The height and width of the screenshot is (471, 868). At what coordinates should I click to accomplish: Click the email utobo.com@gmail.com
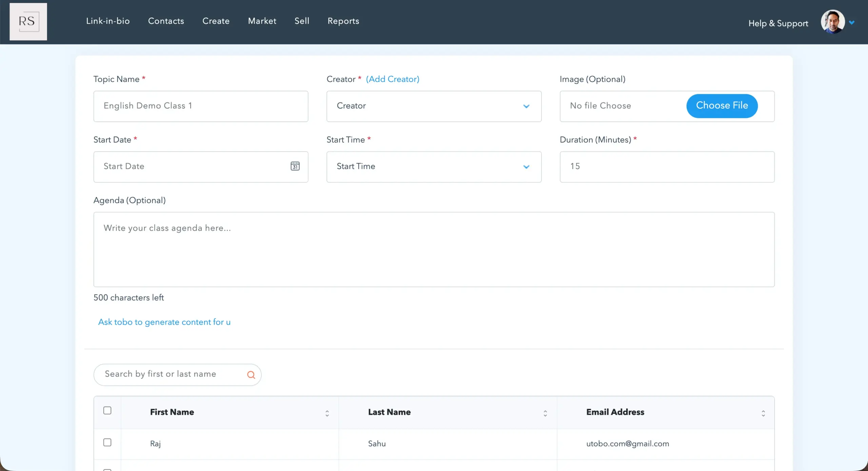628,444
